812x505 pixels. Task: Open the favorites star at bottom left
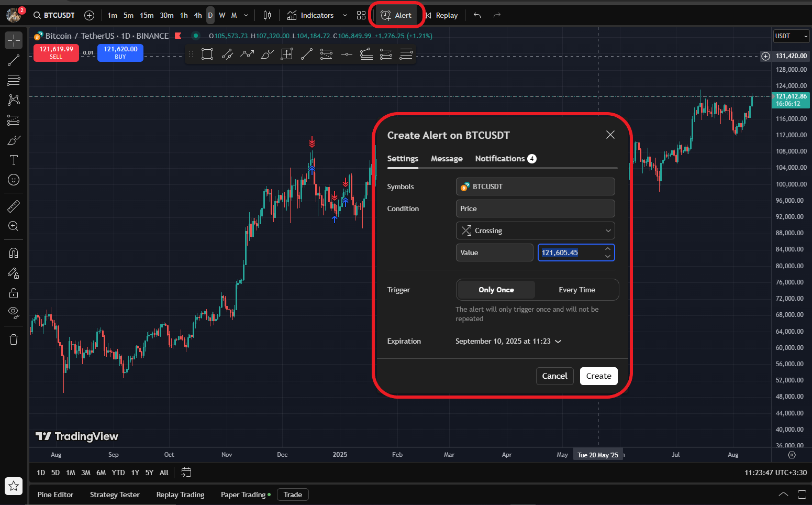[14, 486]
